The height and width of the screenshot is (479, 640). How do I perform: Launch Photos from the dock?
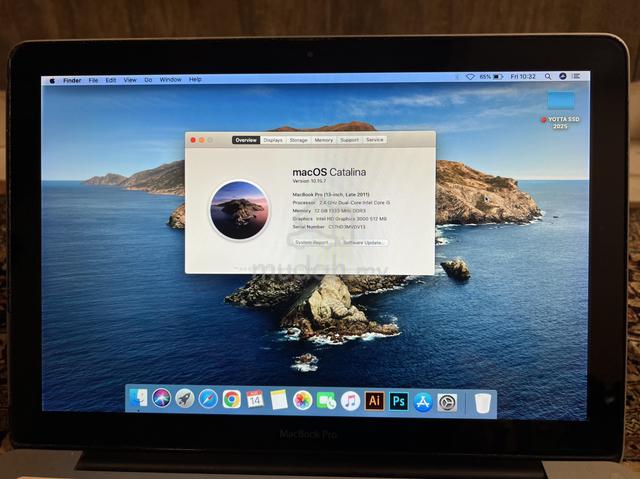302,400
